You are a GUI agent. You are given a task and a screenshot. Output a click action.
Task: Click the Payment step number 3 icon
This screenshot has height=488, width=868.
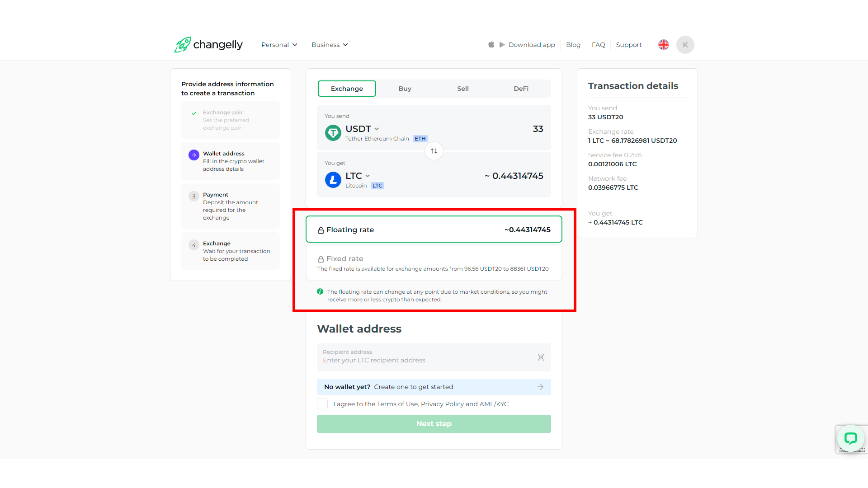click(194, 196)
